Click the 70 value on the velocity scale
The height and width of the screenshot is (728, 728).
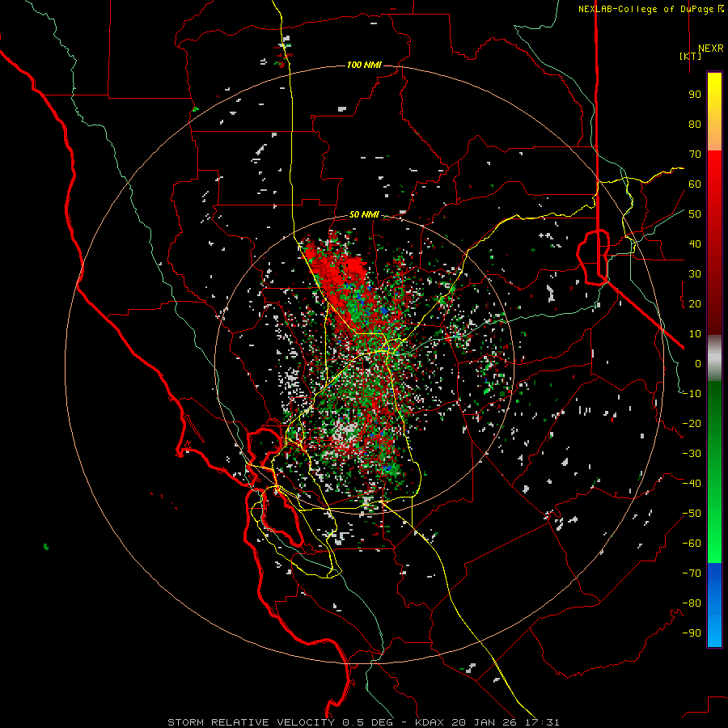(695, 154)
